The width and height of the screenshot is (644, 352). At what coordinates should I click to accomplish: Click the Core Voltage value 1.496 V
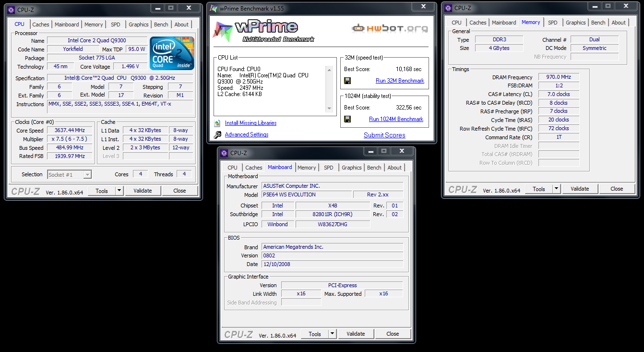[130, 66]
